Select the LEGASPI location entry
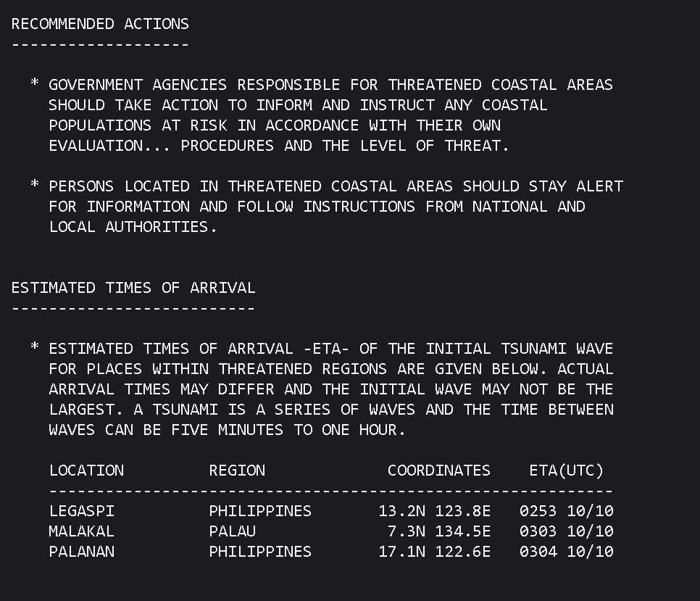Screen dimensions: 700x601 tap(81, 511)
